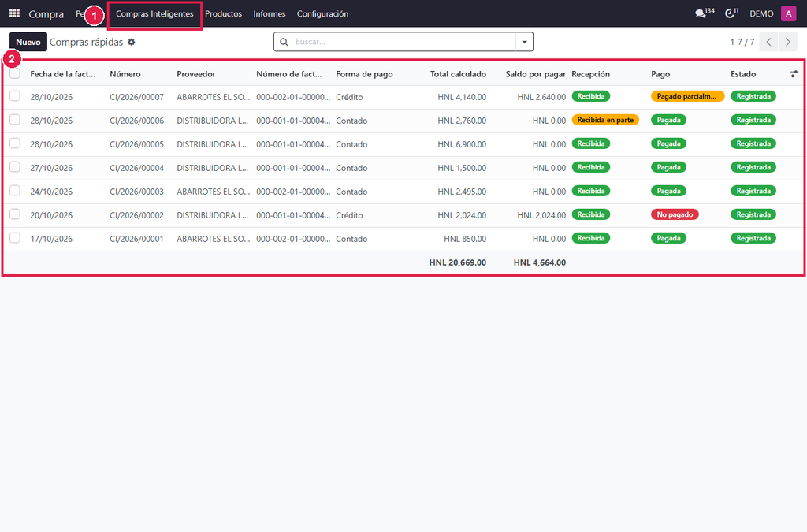Expand the search filter options dropdown

click(524, 42)
